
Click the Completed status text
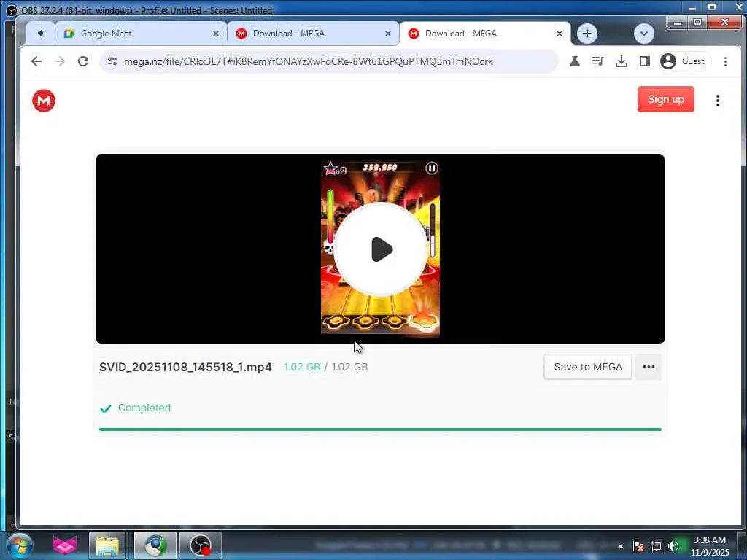pyautogui.click(x=144, y=408)
